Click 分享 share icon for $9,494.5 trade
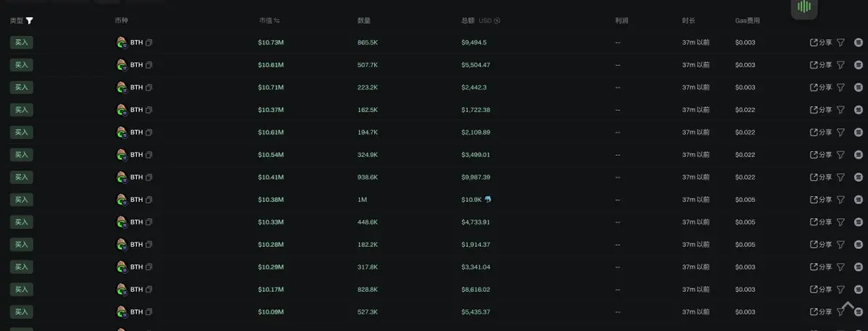The image size is (868, 331). tap(821, 43)
